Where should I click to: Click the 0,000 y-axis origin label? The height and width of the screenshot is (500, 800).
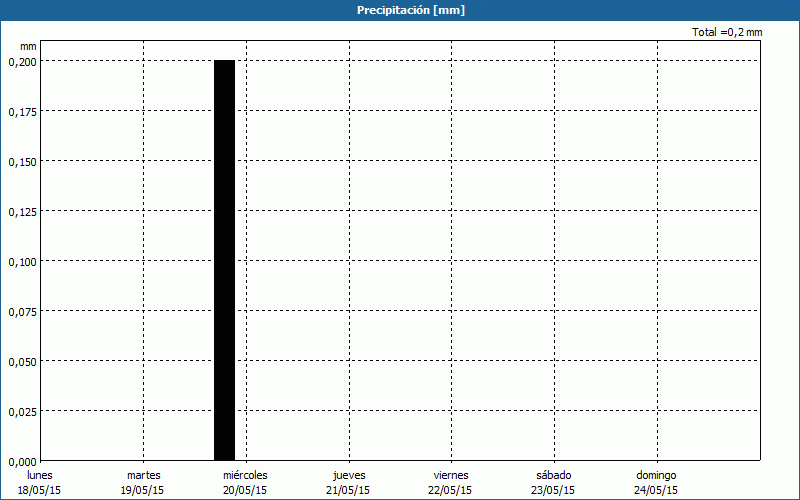(22, 461)
